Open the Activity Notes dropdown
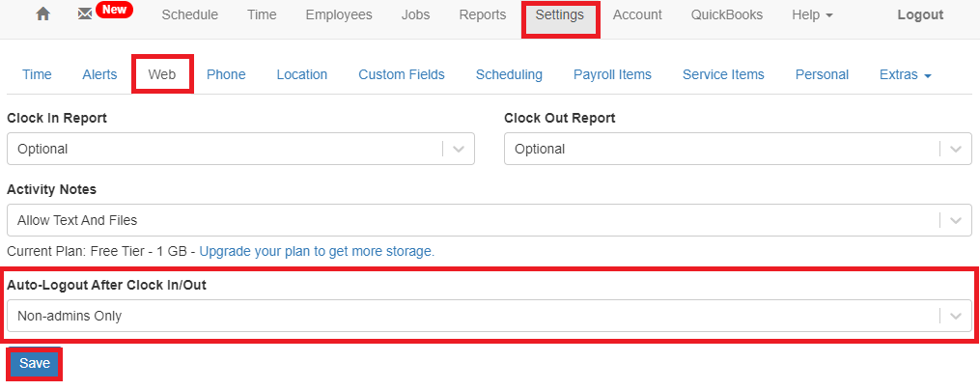The image size is (980, 390). point(489,220)
